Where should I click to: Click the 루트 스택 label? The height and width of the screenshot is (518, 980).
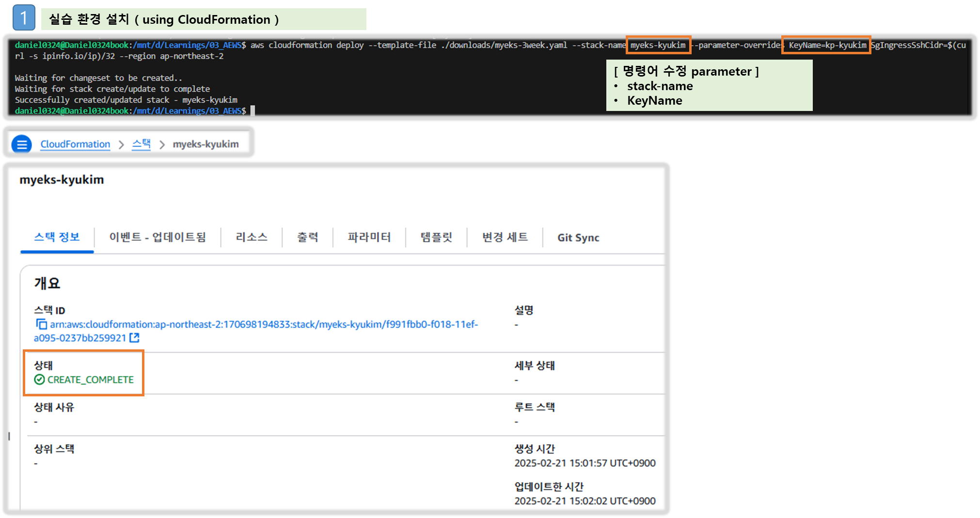pyautogui.click(x=535, y=408)
